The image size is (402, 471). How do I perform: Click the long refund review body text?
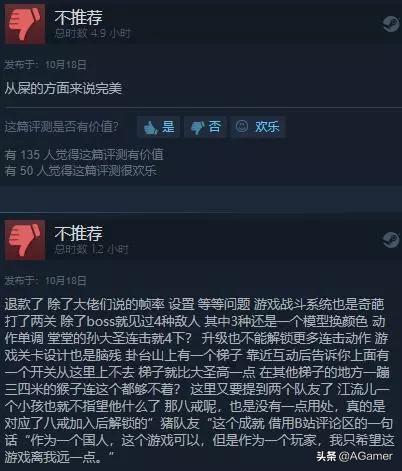click(199, 381)
